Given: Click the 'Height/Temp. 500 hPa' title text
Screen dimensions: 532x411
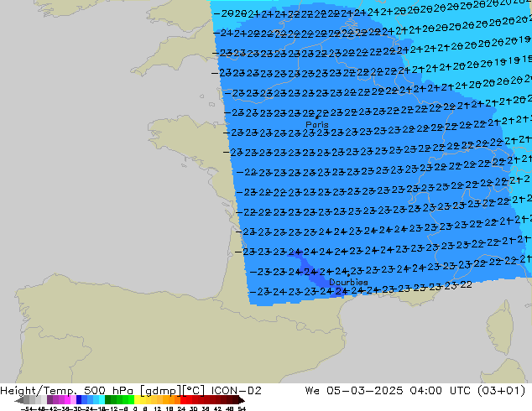Looking at the screenshot, I should coord(66,391).
